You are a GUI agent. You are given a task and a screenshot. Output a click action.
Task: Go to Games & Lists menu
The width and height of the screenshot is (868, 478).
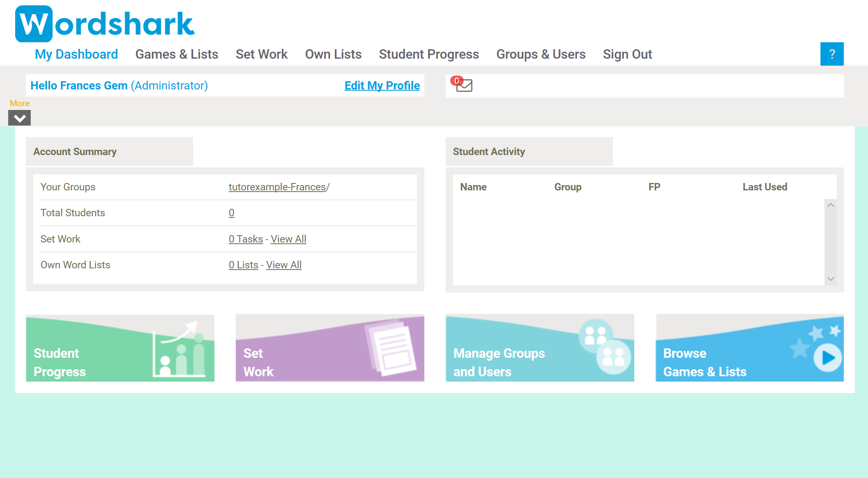[x=176, y=54]
